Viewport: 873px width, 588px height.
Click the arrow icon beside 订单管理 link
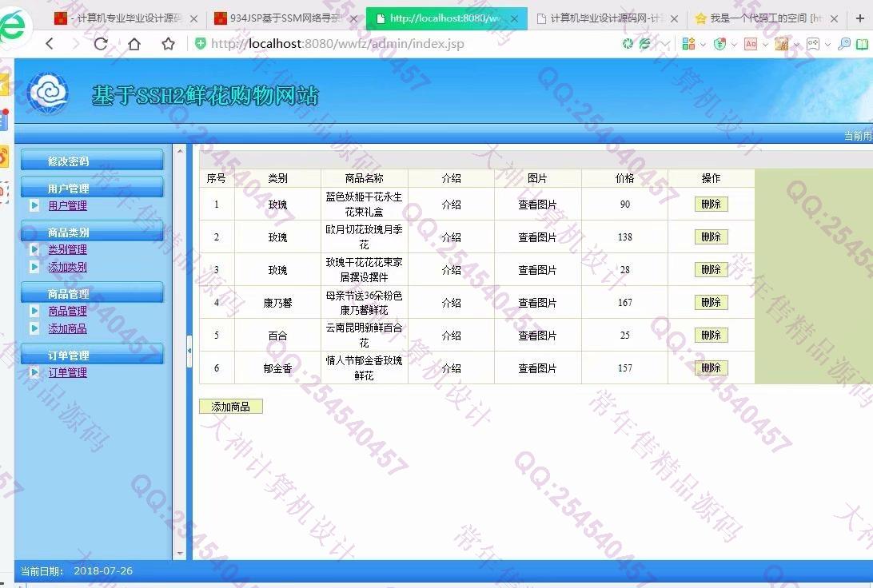pos(34,372)
